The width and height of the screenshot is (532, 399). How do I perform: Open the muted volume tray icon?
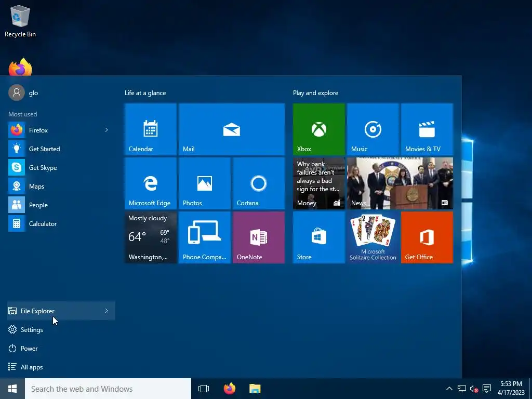(x=474, y=389)
